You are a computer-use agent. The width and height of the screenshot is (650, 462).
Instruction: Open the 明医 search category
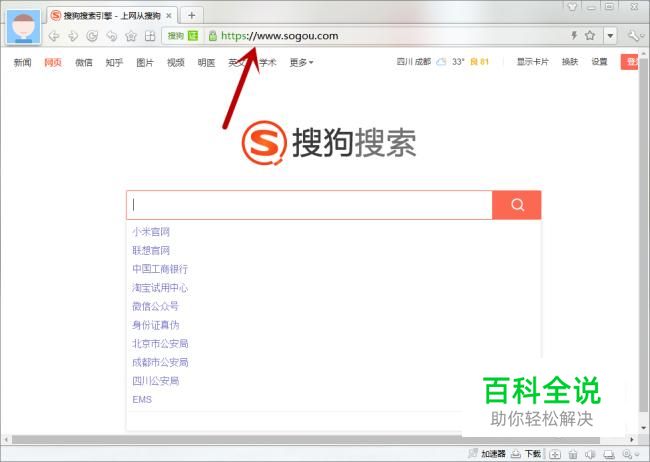206,62
